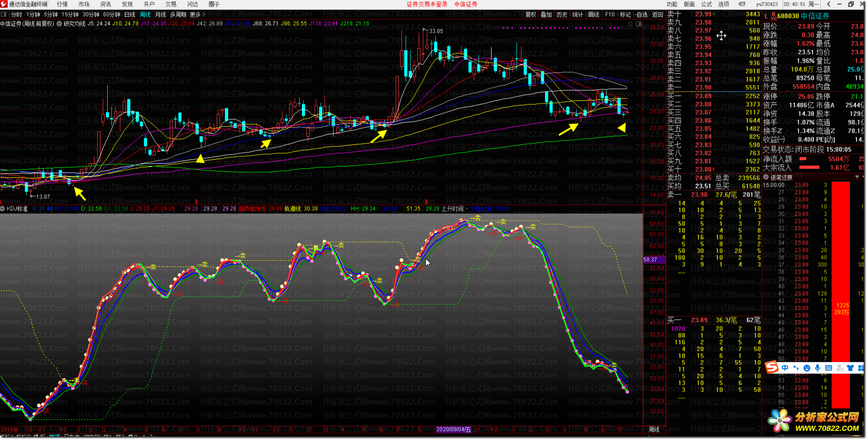Click the mail envelope icon in title bar
The image size is (868, 440).
pyautogui.click(x=742, y=4)
